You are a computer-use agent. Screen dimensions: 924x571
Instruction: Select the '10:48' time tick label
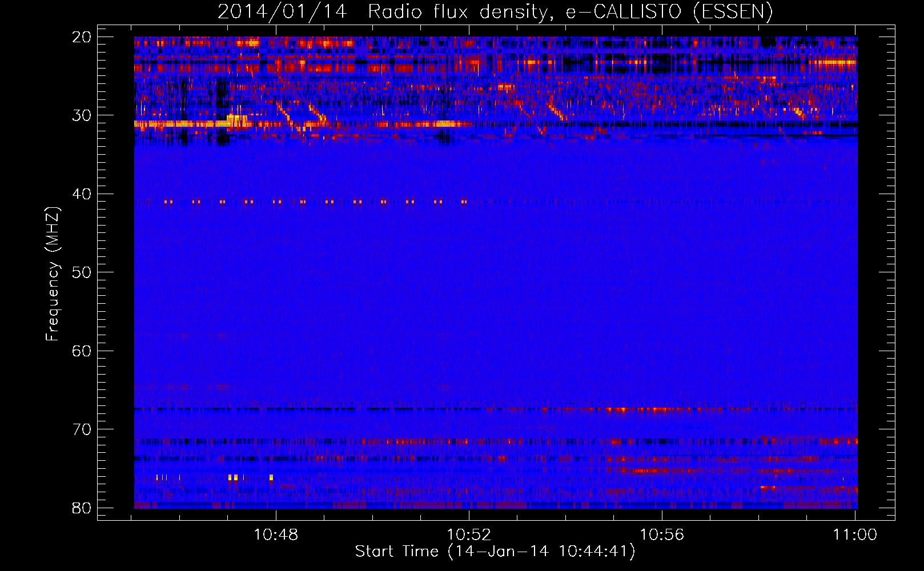276,535
